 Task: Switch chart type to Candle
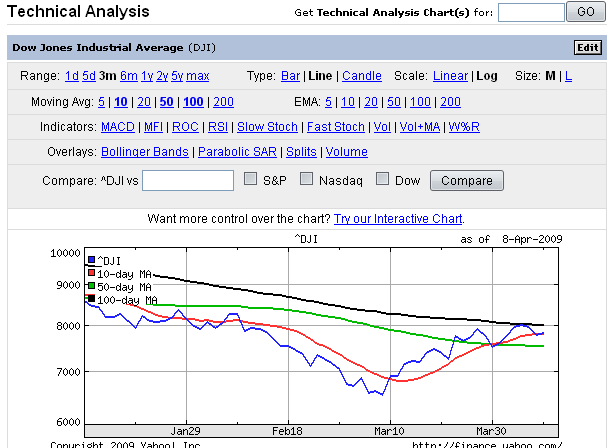pos(362,76)
